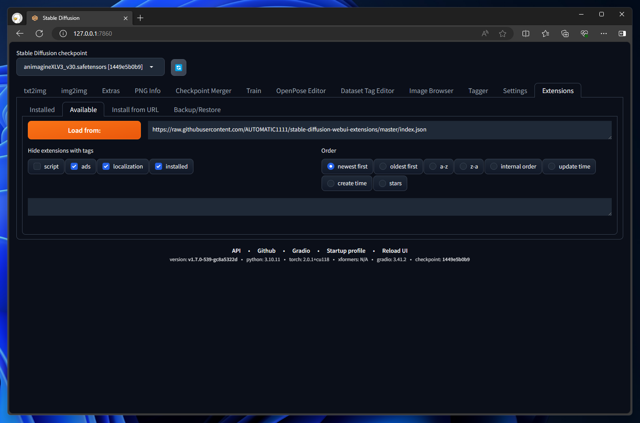Viewport: 640px width, 423px height.
Task: Close the Stable Diffusion browser tab
Action: coord(125,18)
